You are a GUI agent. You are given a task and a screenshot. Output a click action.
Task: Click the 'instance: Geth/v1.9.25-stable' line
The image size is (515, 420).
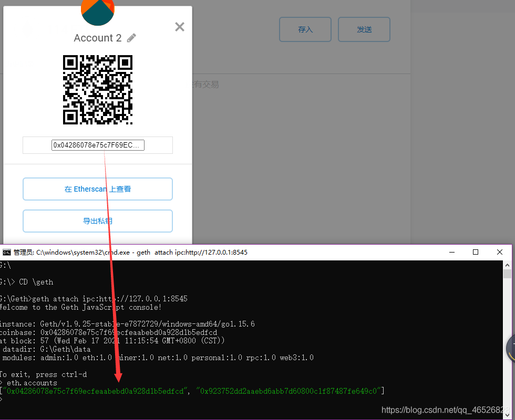pyautogui.click(x=127, y=324)
